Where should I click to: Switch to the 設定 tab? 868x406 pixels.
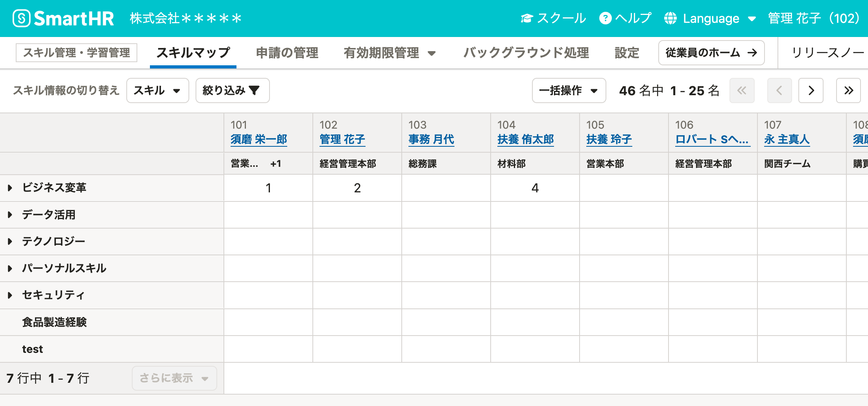[627, 53]
